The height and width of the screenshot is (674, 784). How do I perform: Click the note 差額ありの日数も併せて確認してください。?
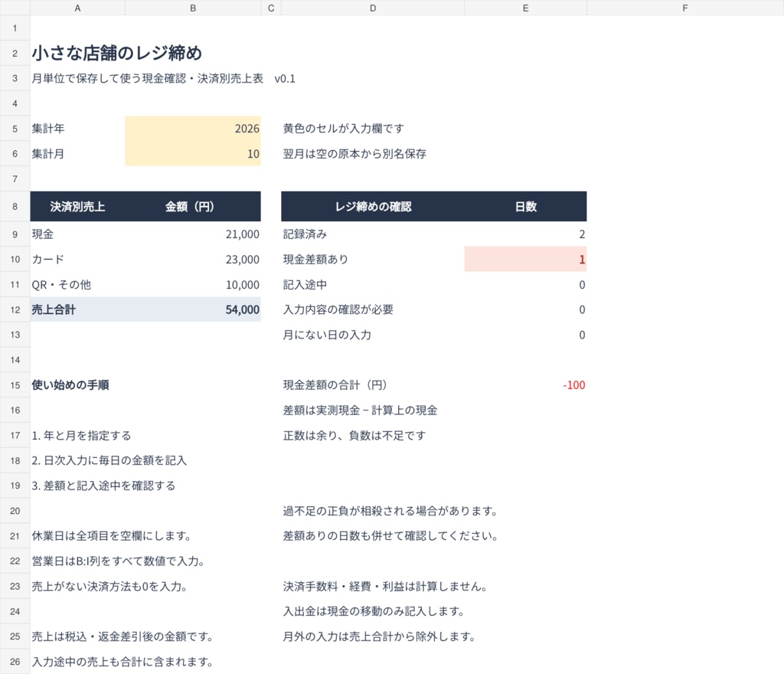coord(390,536)
